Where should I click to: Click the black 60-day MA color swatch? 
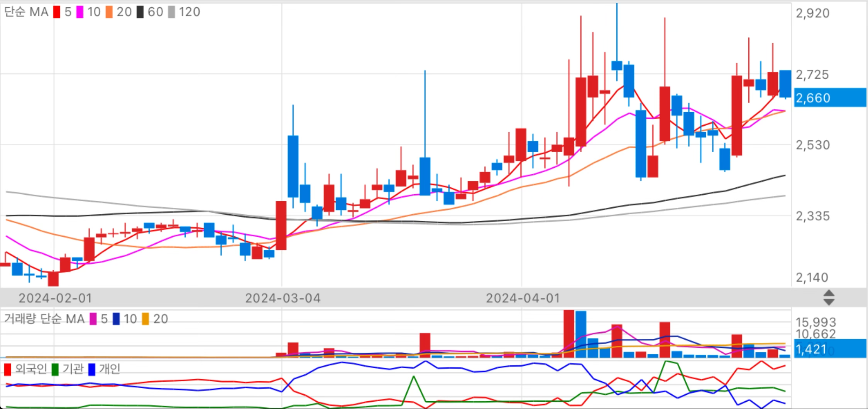point(140,12)
